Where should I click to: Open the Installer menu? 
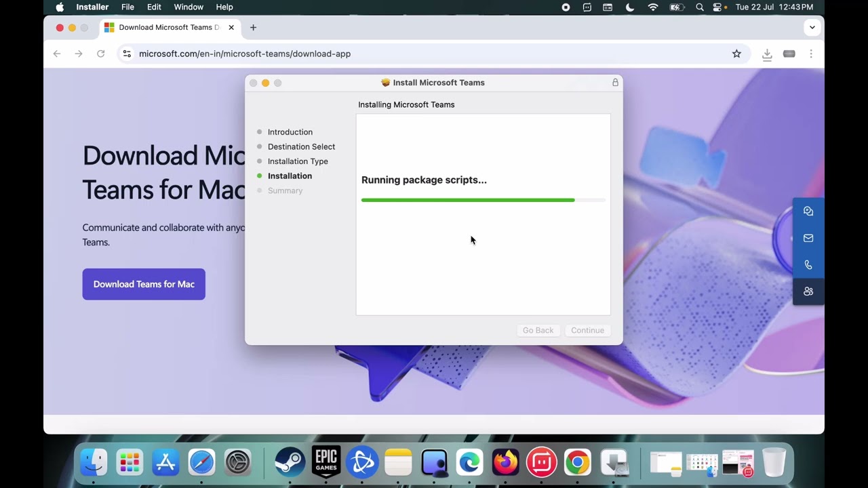pyautogui.click(x=92, y=7)
